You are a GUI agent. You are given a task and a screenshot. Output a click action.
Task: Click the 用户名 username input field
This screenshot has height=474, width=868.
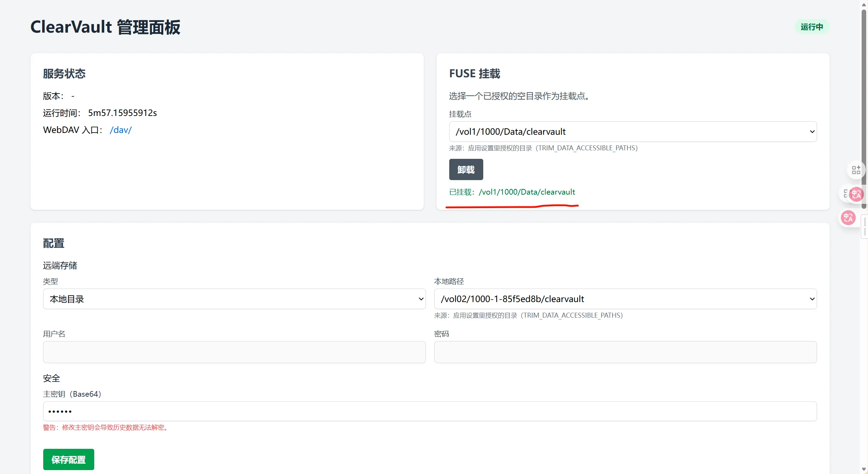[234, 352]
